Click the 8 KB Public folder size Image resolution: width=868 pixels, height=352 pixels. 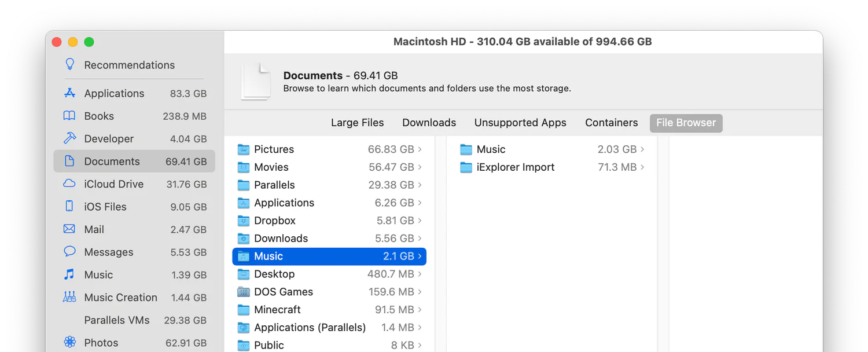403,345
